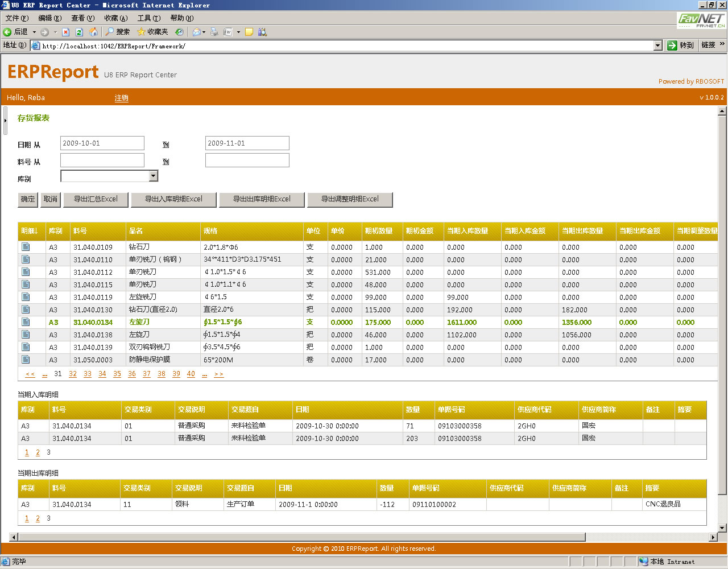Open the Mail button dropdown arrow

pos(204,32)
